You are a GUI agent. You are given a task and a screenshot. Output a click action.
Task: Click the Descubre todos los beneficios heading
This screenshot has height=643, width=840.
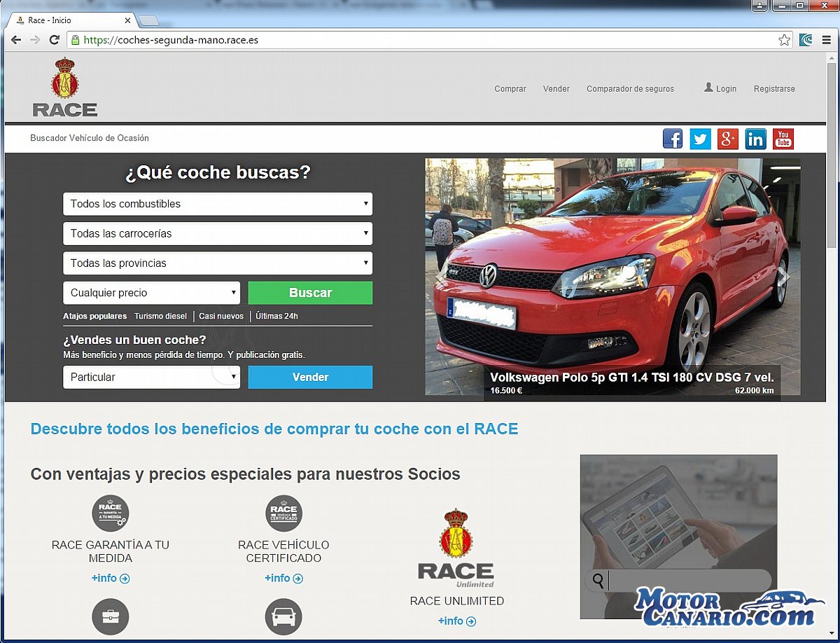tap(274, 429)
